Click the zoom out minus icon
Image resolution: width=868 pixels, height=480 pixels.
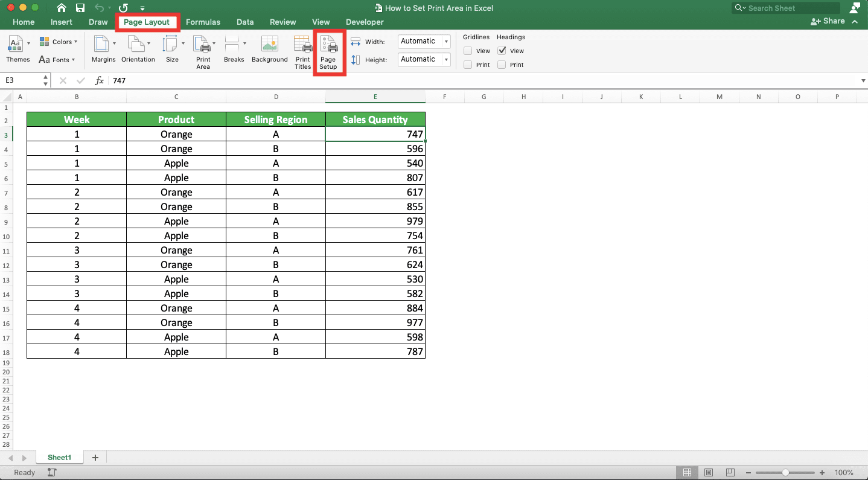[749, 473]
